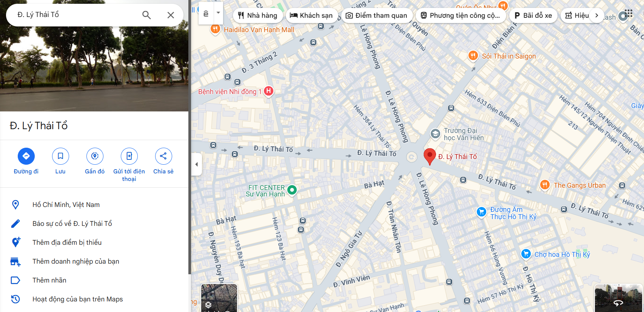Image resolution: width=644 pixels, height=312 pixels.
Task: Click the Hồ Chí Minh, Việt Nam address row
Action: [x=94, y=205]
